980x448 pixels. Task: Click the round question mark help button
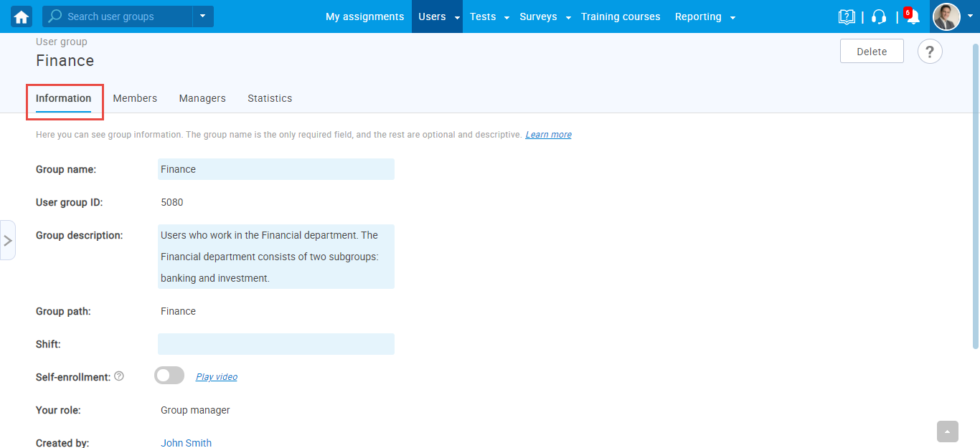[x=930, y=52]
